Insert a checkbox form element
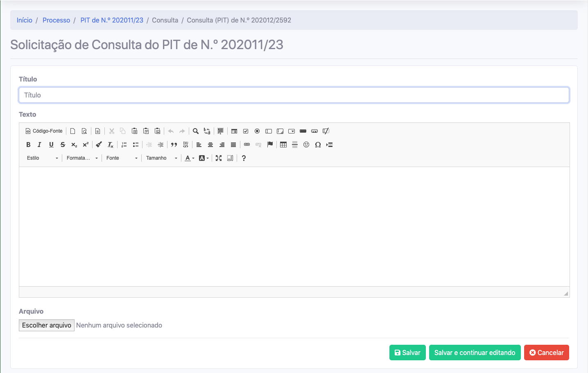The width and height of the screenshot is (588, 373). point(246,131)
